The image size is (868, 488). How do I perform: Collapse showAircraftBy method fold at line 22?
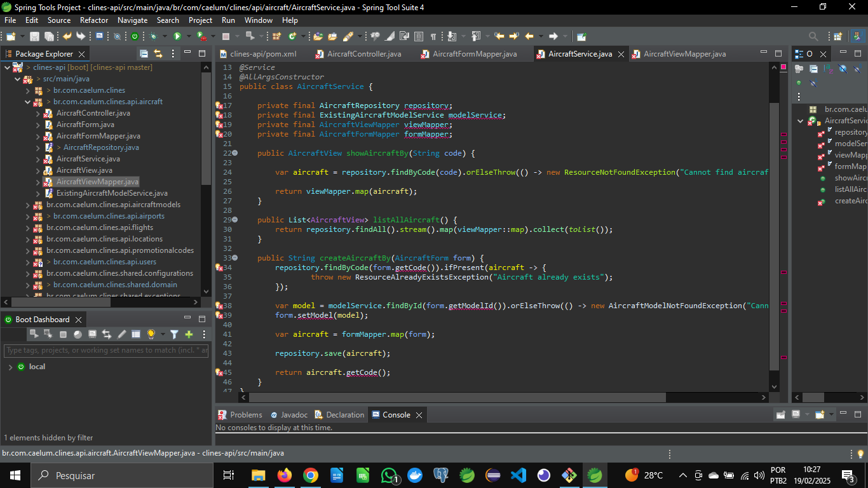(235, 153)
